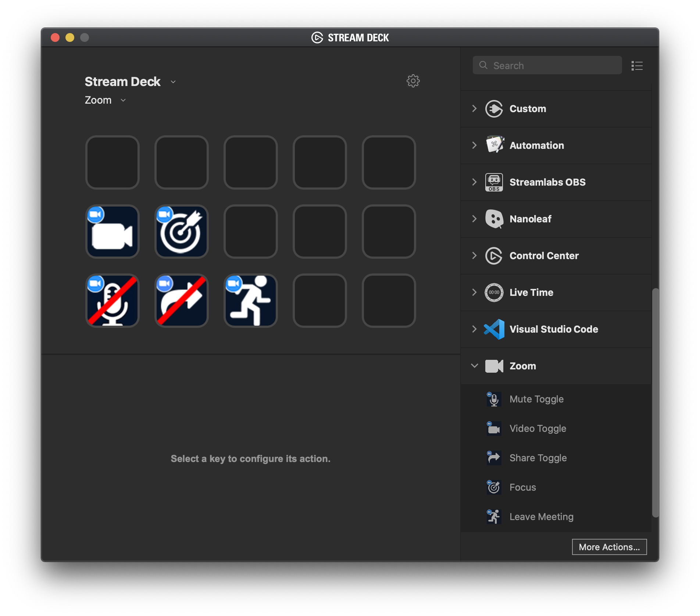Select the first empty key in top row
The image size is (700, 616).
point(113,162)
